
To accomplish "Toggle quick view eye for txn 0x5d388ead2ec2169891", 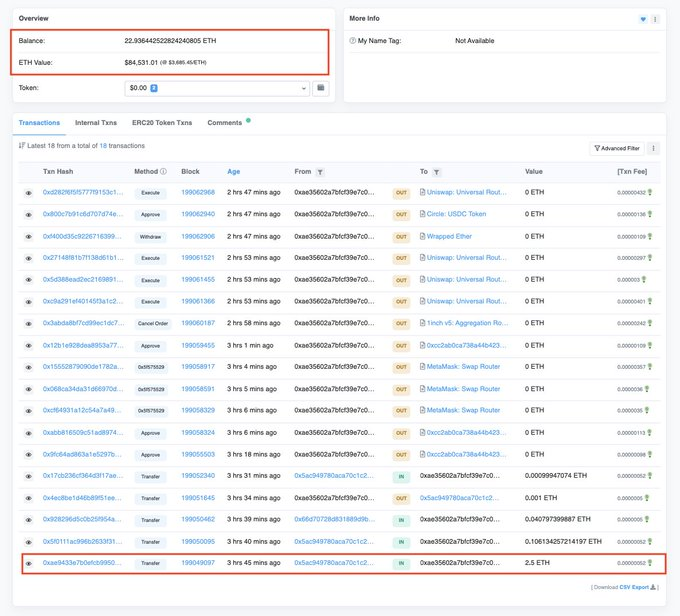I will [x=29, y=280].
